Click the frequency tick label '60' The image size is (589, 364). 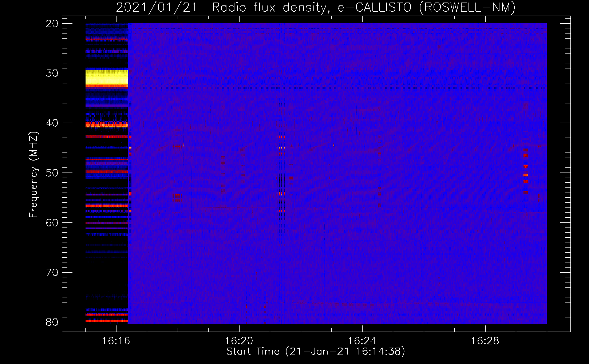(x=52, y=223)
